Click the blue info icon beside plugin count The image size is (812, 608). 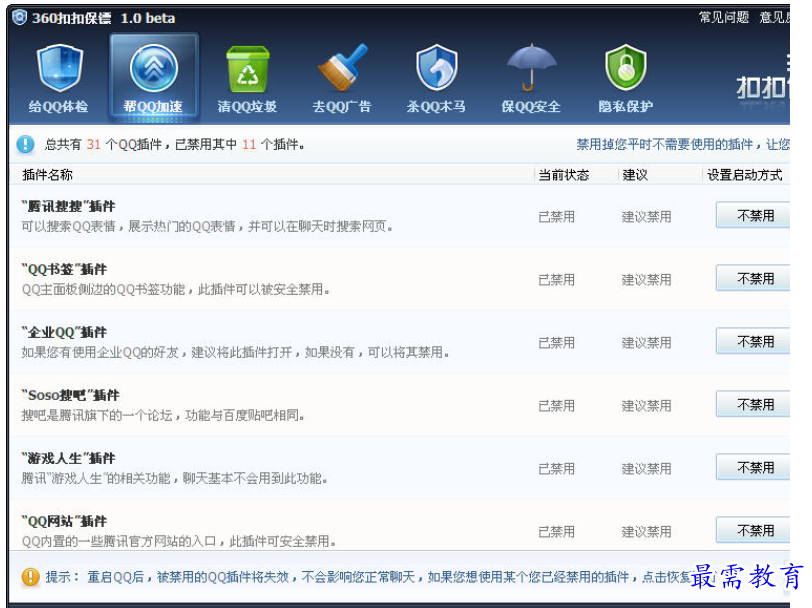click(25, 144)
